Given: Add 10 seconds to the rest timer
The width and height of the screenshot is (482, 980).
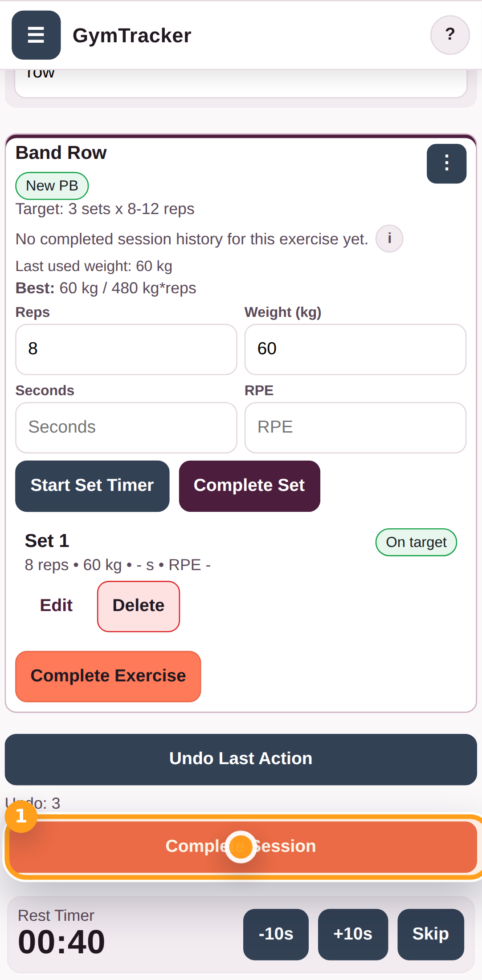Looking at the screenshot, I should 353,935.
